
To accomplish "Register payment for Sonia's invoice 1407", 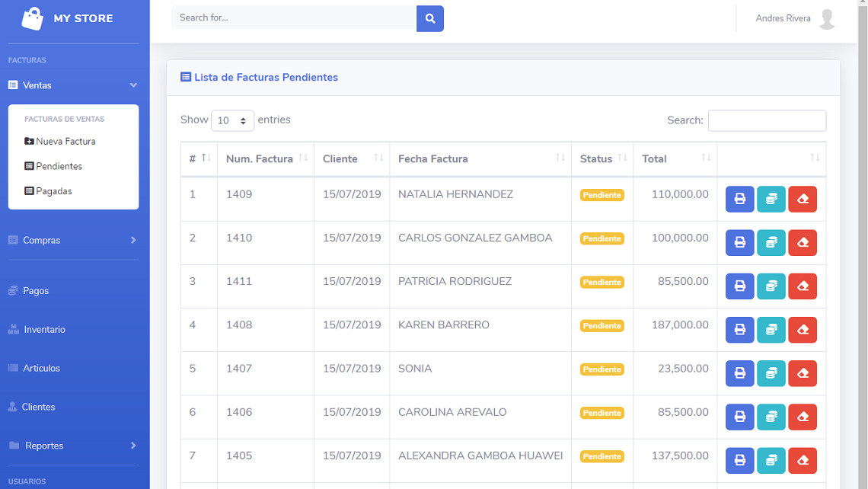I will click(x=771, y=373).
